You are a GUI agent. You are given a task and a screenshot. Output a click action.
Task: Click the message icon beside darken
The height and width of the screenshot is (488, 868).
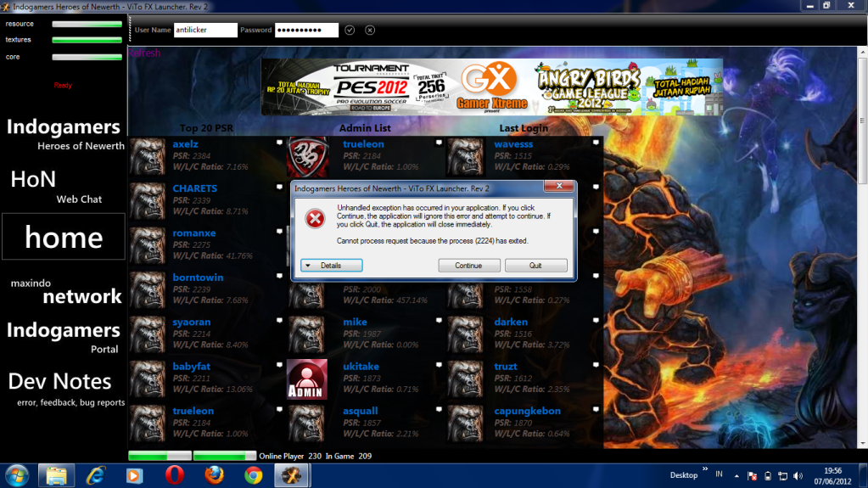(x=596, y=320)
